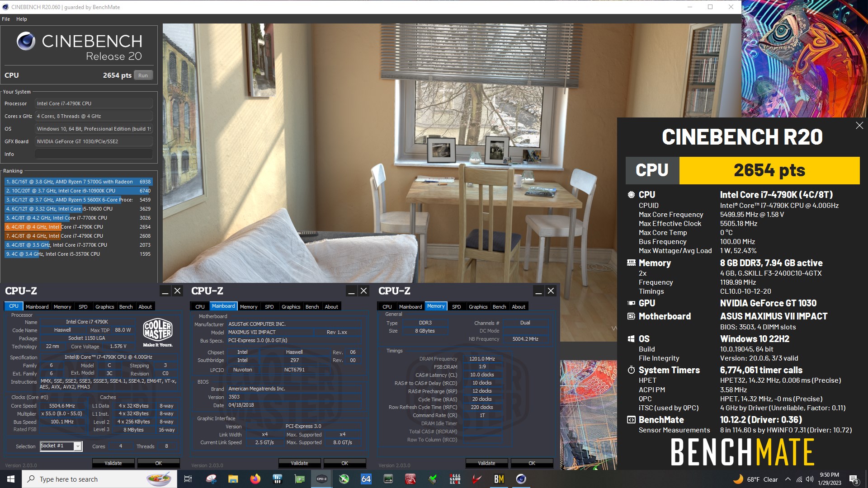
Task: Open Task View on the taskbar
Action: 188,479
